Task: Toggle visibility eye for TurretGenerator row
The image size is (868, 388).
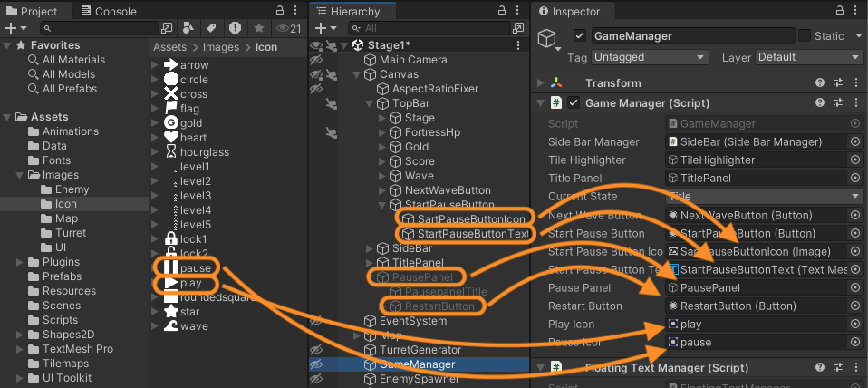Action: click(x=316, y=350)
